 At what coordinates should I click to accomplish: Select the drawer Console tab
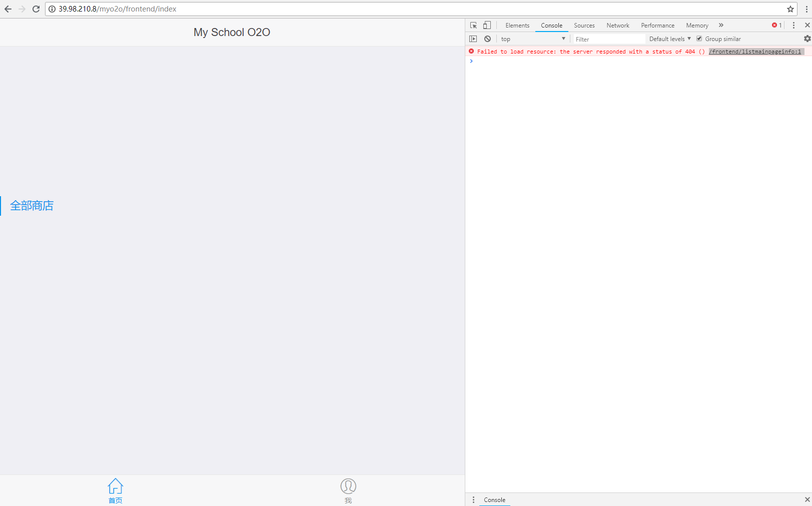pyautogui.click(x=494, y=499)
